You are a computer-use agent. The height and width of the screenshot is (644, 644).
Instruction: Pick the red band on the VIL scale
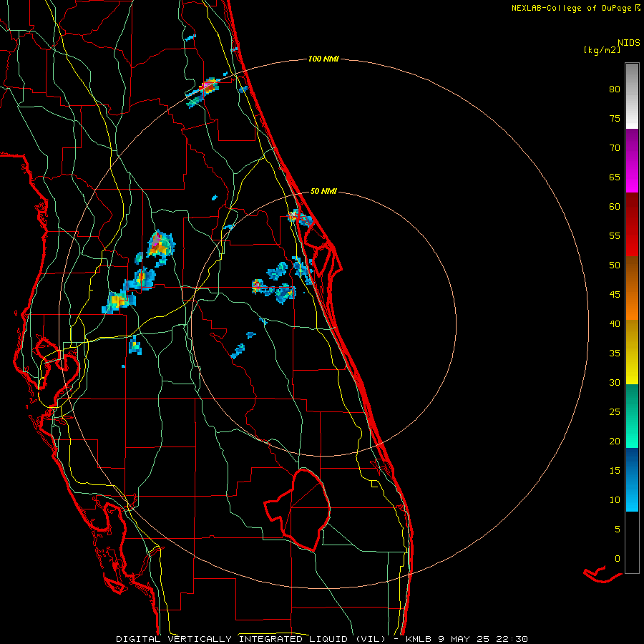(632, 224)
